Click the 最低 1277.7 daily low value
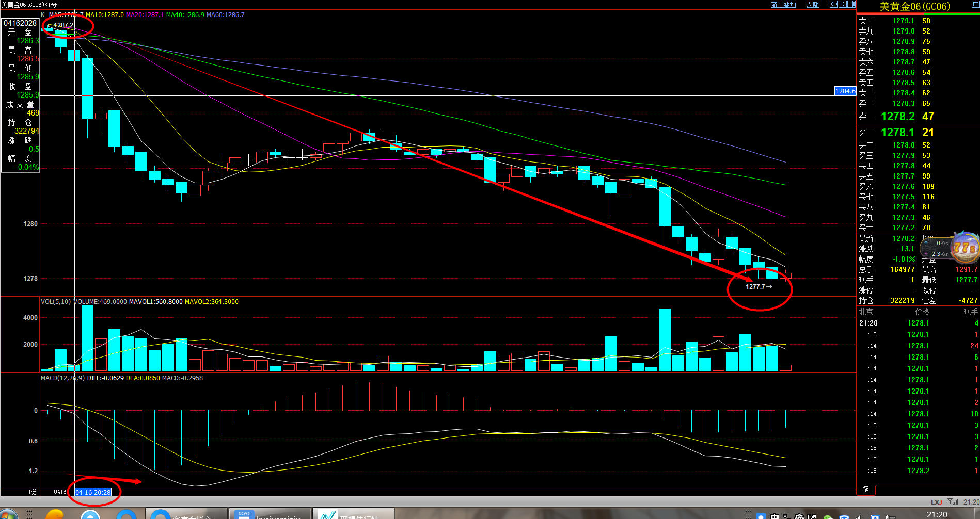Viewport: 980px width, 519px height. click(966, 280)
